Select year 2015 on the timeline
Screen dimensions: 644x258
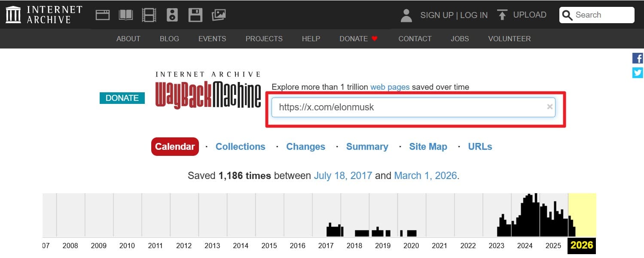tap(269, 246)
